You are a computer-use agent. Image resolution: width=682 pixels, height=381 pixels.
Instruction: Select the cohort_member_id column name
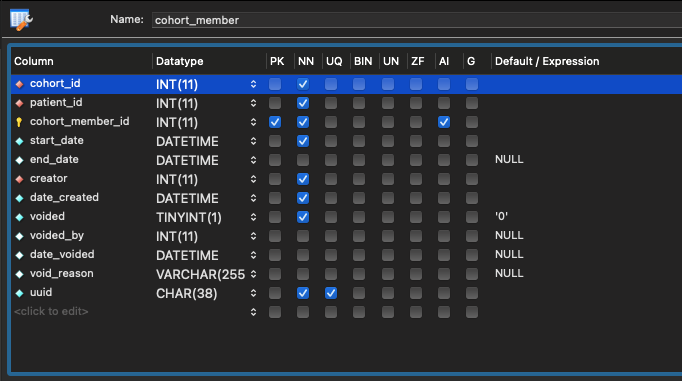point(80,121)
